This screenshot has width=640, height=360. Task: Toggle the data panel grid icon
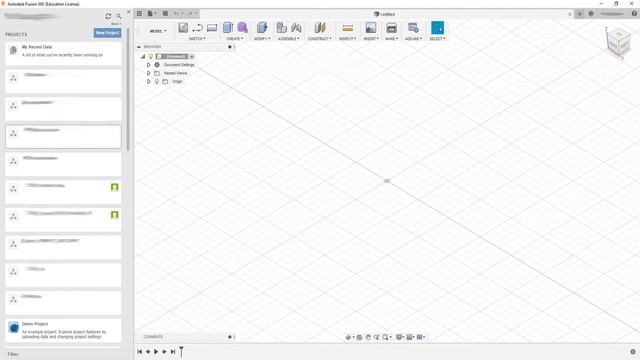point(140,13)
